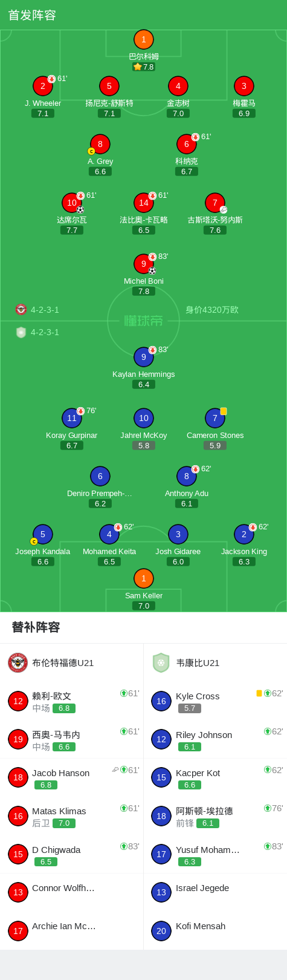This screenshot has height=980, width=287.
Task: Select A. Grey number 8 captain icon
Action: pos(100,144)
